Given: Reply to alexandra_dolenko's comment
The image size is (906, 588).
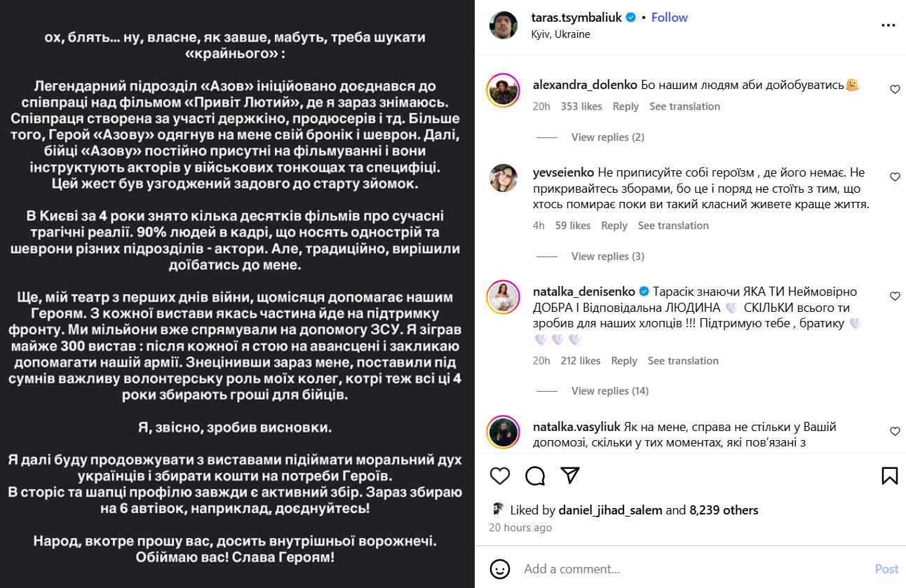Looking at the screenshot, I should coord(626,107).
